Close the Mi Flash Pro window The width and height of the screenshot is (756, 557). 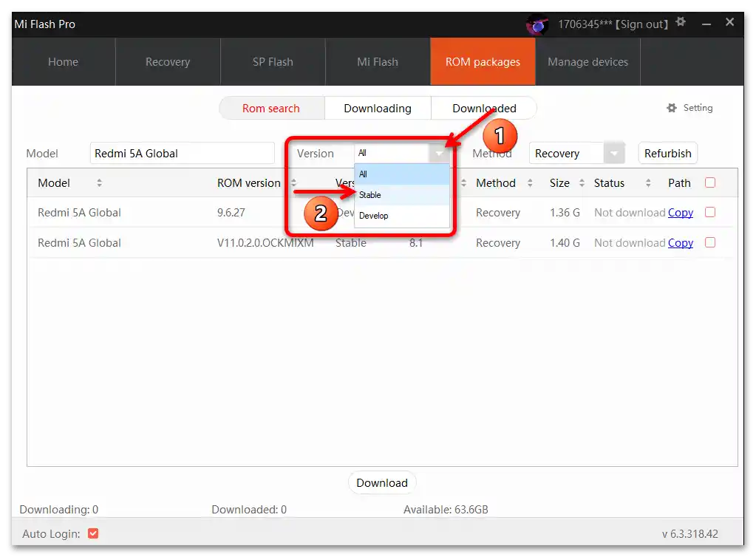click(729, 22)
